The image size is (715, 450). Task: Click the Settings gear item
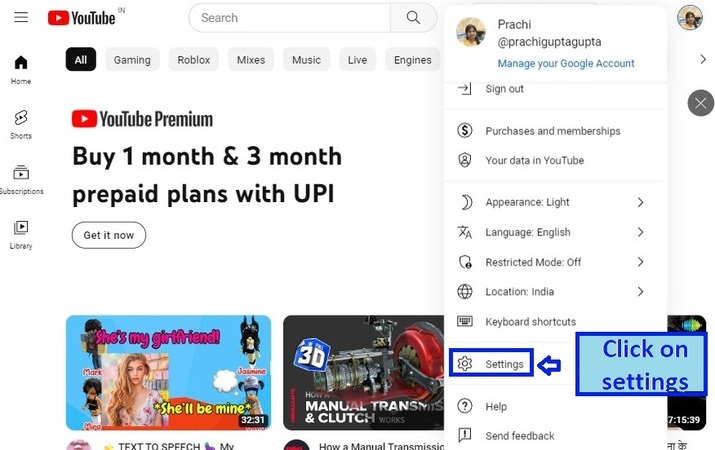point(491,363)
